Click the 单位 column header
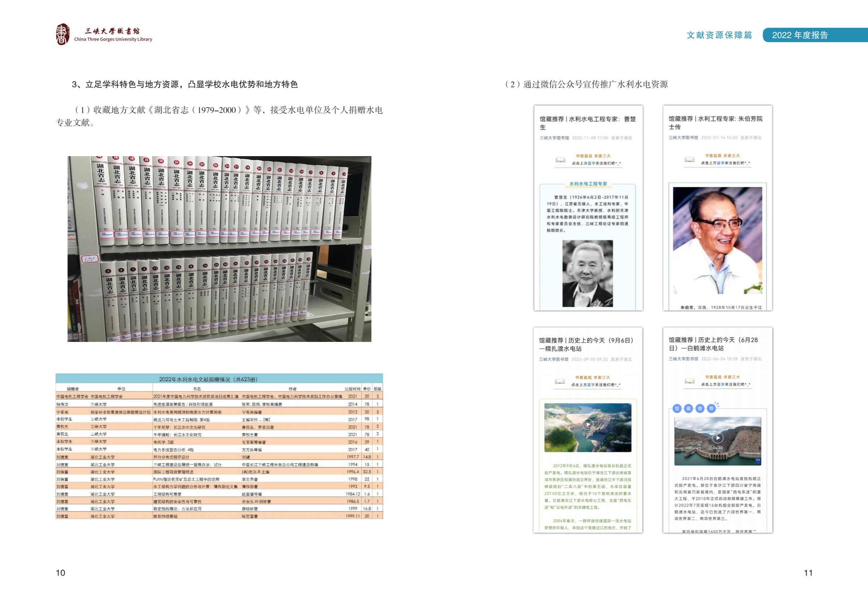 (x=121, y=389)
